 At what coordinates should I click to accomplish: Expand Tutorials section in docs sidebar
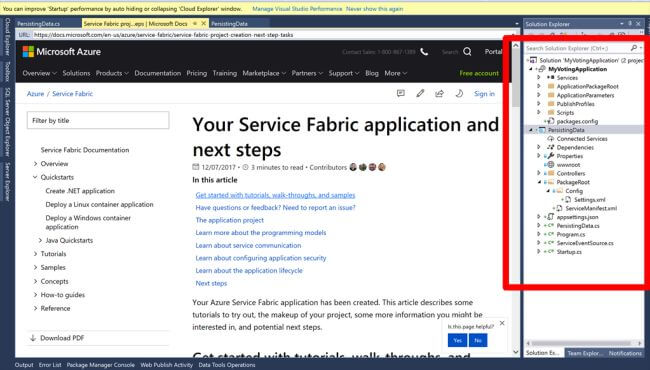(35, 254)
